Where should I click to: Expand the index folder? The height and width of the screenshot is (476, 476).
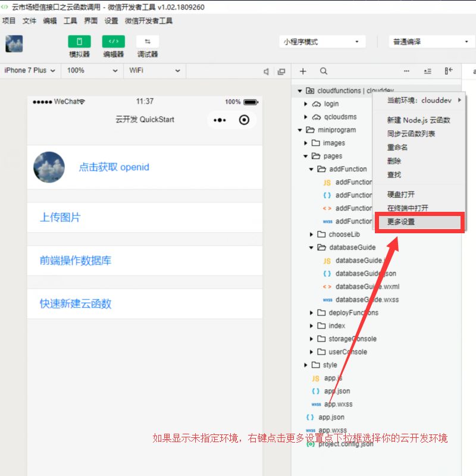click(311, 325)
